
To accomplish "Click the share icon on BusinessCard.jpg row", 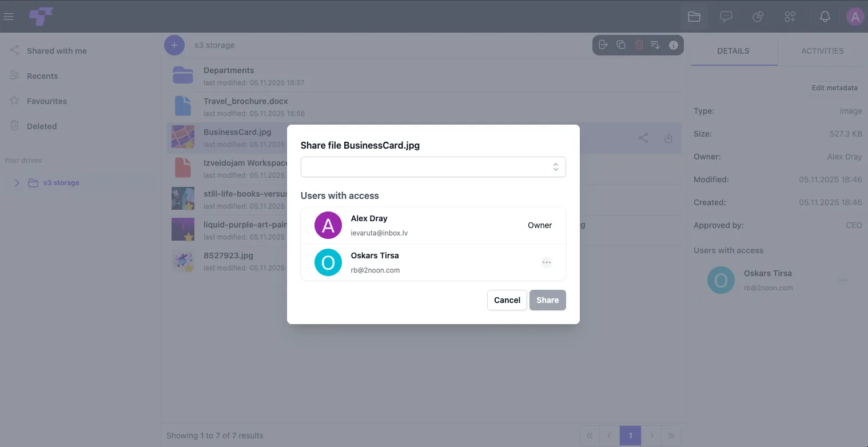I will (643, 138).
